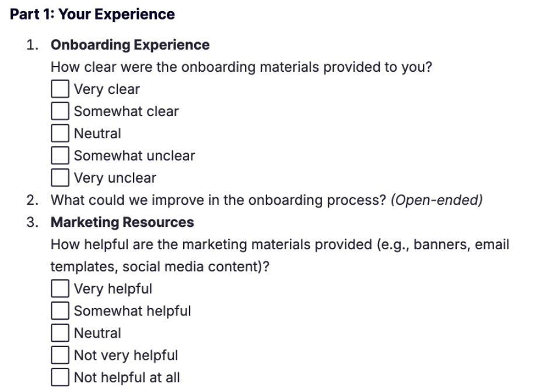Viewport: 546px width, 392px height.
Task: Check the Very clear checkbox
Action: click(60, 89)
